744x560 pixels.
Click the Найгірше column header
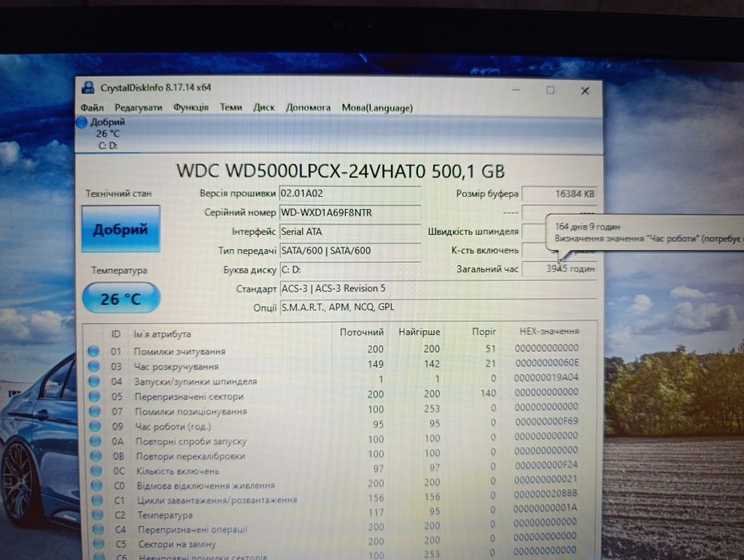tap(419, 332)
